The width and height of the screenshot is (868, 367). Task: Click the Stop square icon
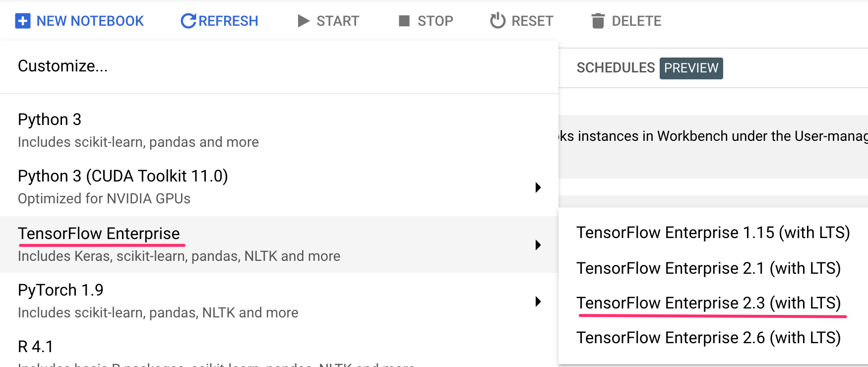[404, 21]
